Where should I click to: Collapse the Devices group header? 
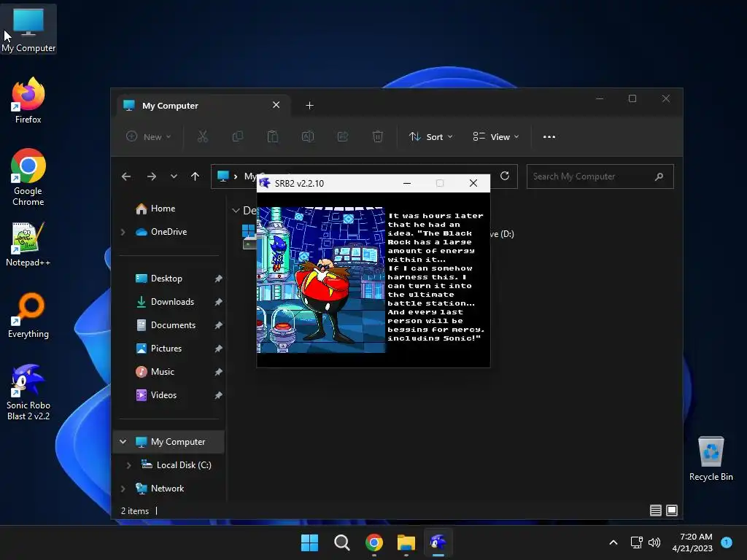point(236,211)
